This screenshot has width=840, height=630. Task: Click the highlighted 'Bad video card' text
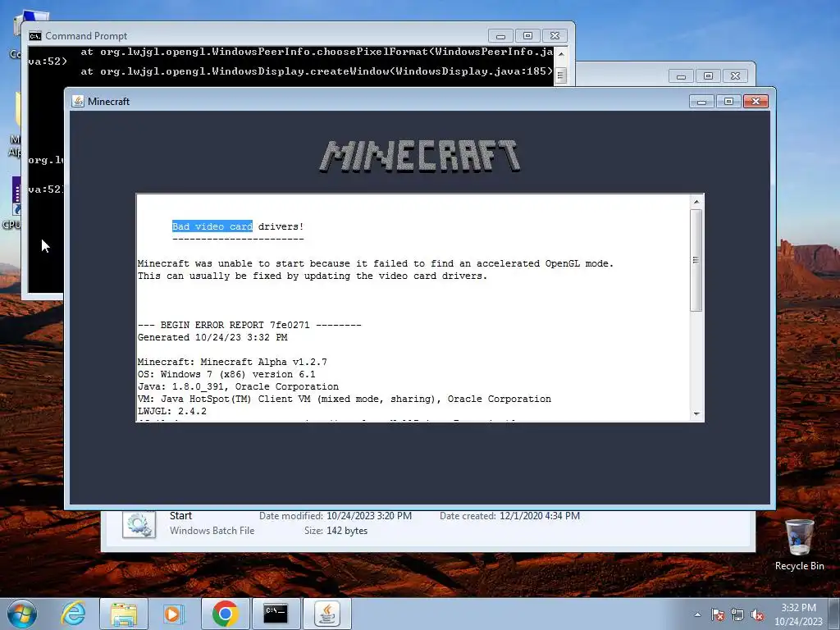(x=212, y=226)
